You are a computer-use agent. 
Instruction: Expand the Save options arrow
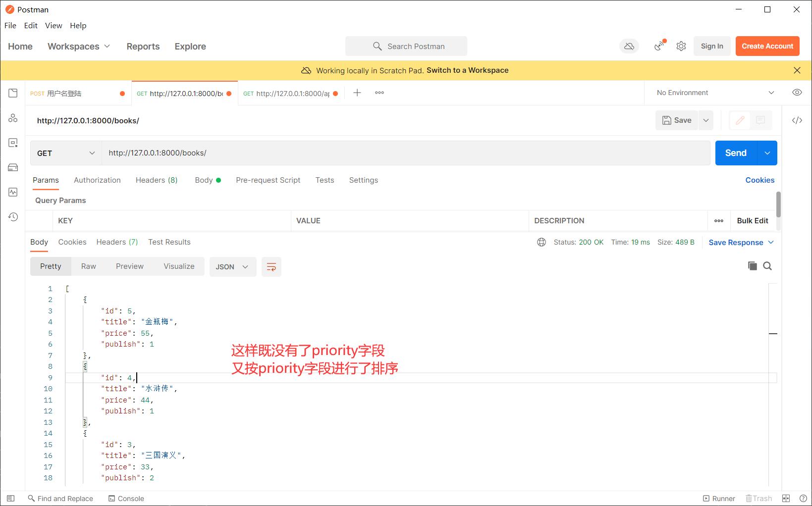pyautogui.click(x=706, y=120)
